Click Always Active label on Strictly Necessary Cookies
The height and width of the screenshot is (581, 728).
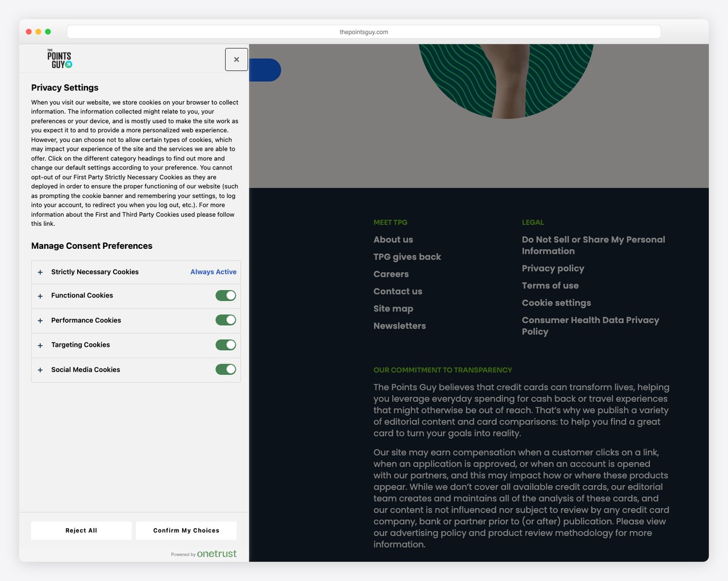tap(213, 272)
